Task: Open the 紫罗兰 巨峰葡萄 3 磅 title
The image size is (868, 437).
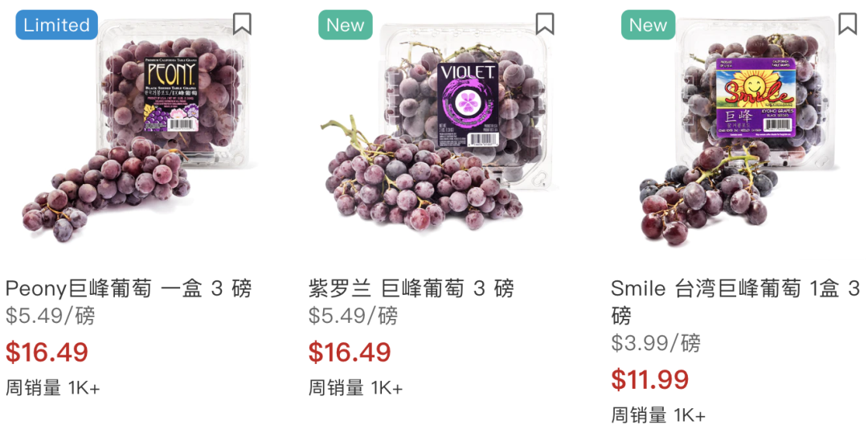Action: pyautogui.click(x=411, y=288)
